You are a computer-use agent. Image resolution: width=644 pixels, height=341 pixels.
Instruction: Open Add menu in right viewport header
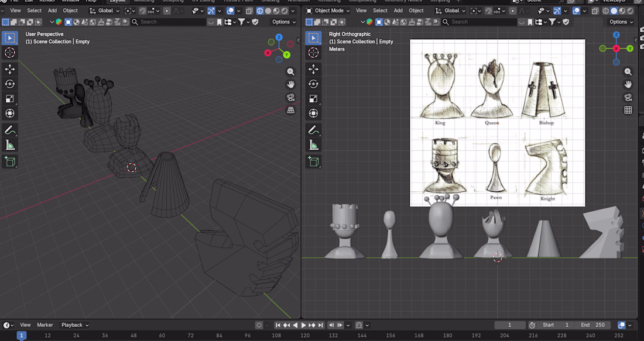coord(398,11)
